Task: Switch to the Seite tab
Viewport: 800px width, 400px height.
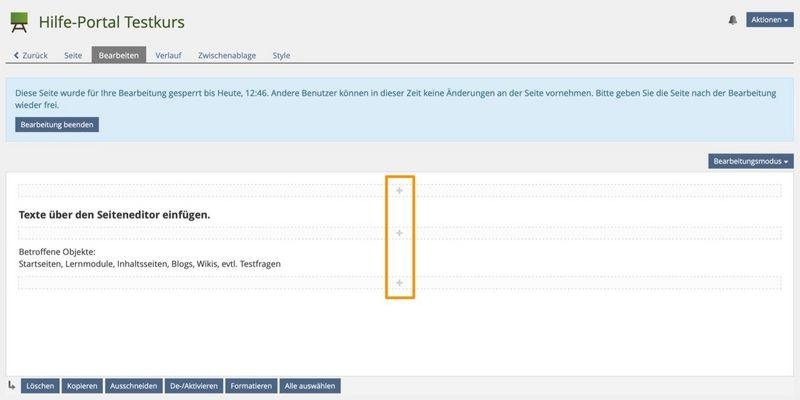Action: pos(73,55)
